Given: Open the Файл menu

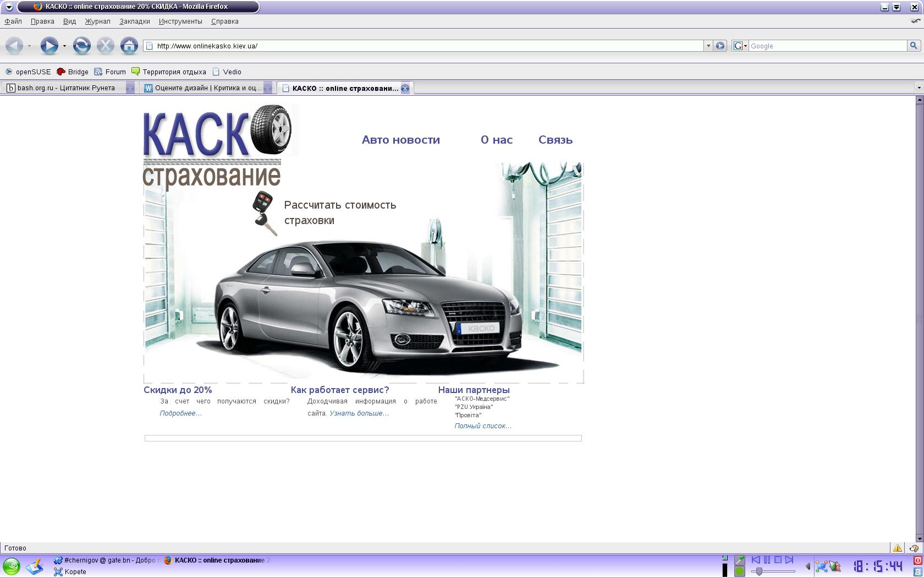Looking at the screenshot, I should [x=13, y=21].
